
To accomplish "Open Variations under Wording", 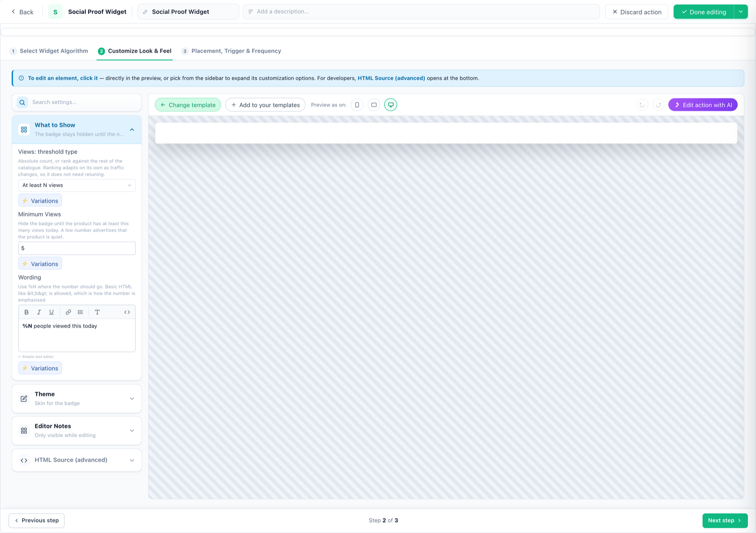I will pos(40,368).
